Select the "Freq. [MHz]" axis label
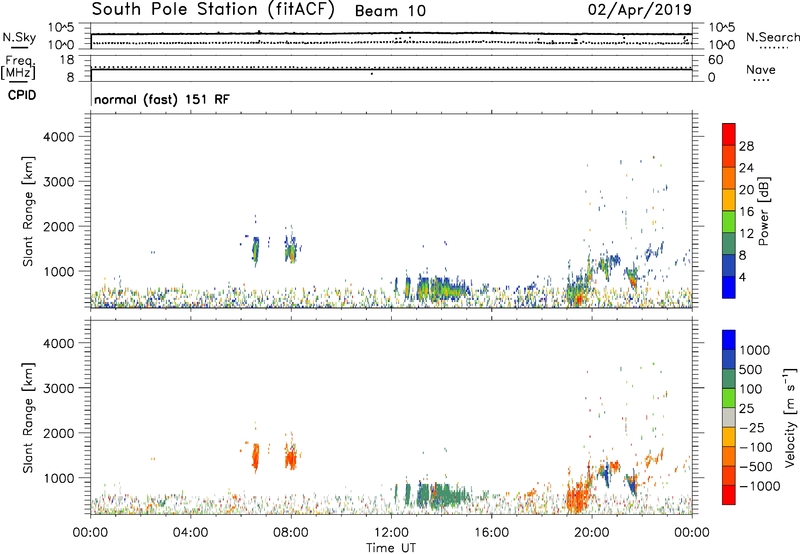Viewport: 800px width, 554px height. click(x=18, y=67)
